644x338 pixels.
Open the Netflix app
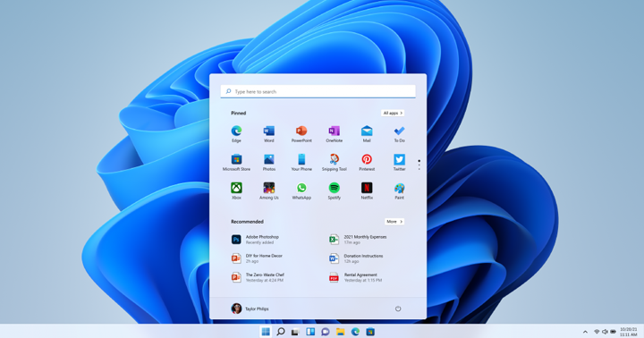(x=367, y=191)
